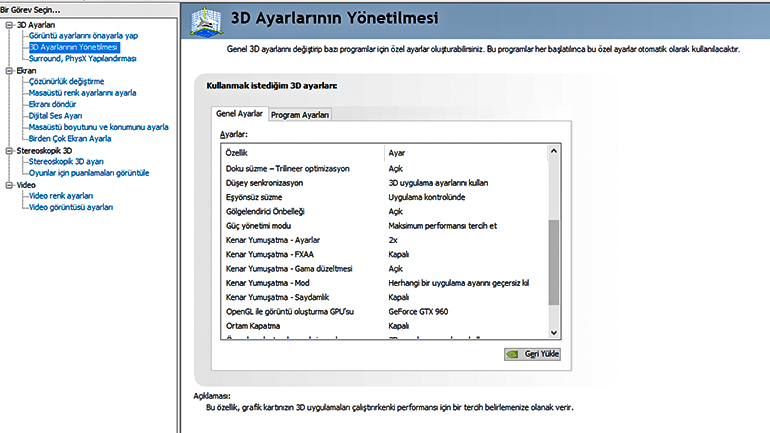Open Ekranı döndür page
770x433 pixels.
click(x=52, y=104)
